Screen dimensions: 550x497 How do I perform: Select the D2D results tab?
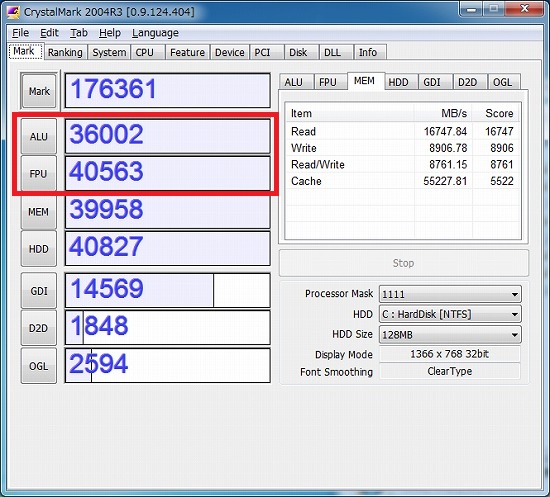pos(468,82)
